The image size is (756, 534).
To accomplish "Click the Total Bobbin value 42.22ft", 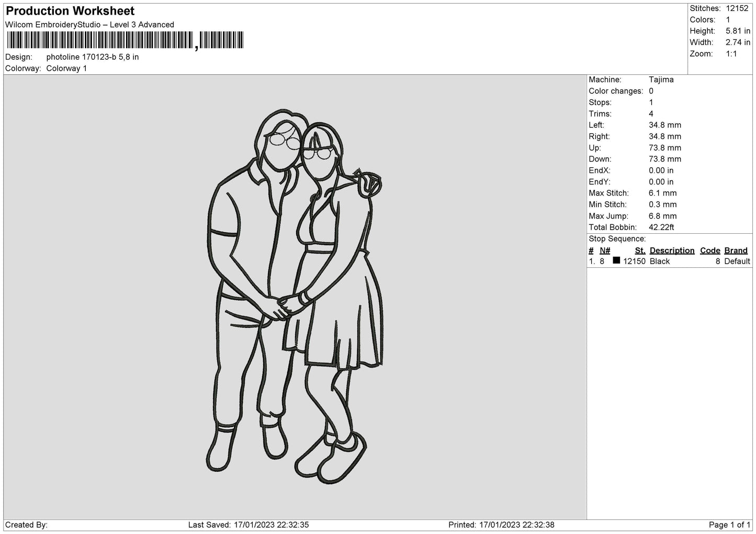I will pyautogui.click(x=661, y=228).
